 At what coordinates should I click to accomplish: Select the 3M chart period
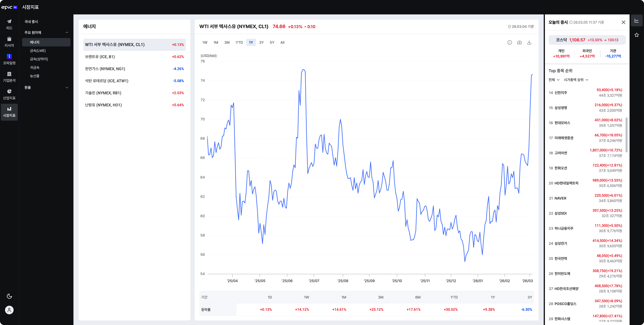pos(227,42)
